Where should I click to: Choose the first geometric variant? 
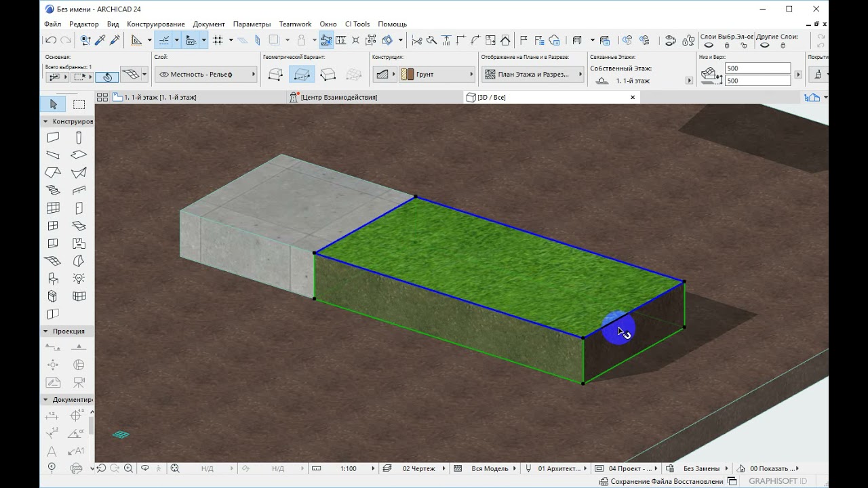276,75
